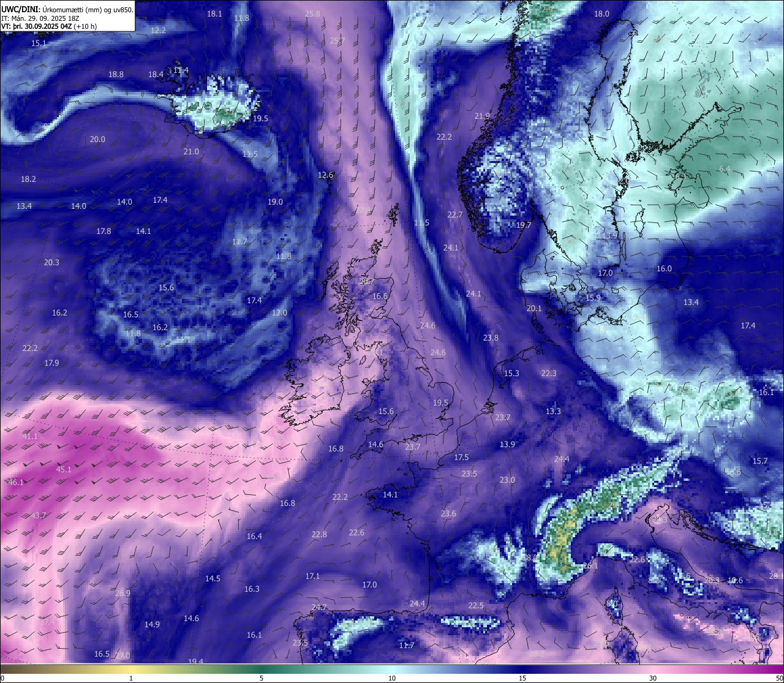The image size is (784, 683).
Task: Click the '10' tick label on the scale
Action: (392, 678)
